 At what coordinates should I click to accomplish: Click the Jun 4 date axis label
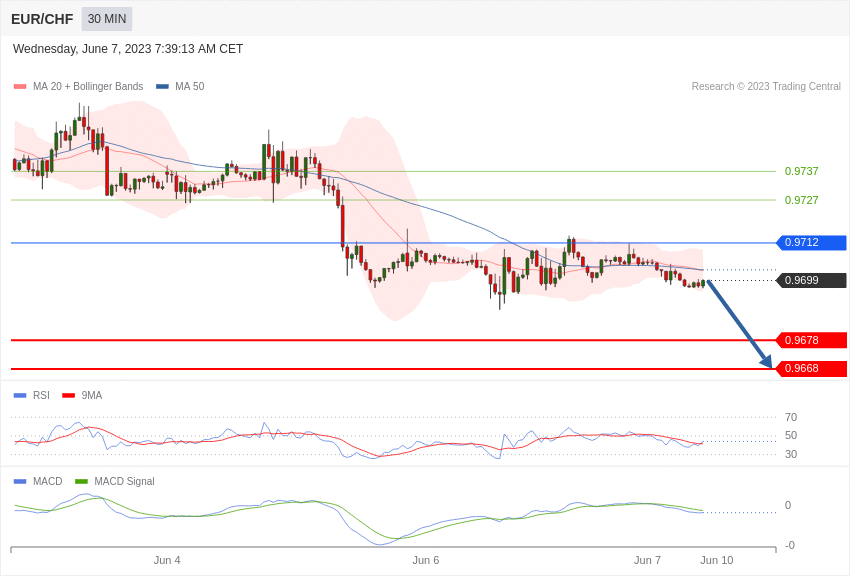coord(167,560)
